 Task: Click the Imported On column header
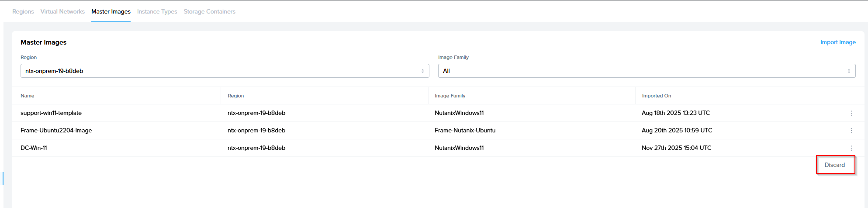coord(656,96)
